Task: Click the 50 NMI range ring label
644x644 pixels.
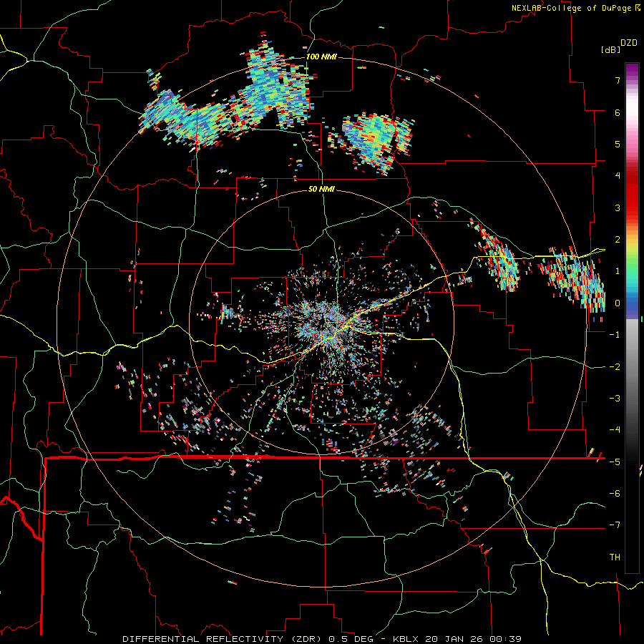Action: pos(321,189)
